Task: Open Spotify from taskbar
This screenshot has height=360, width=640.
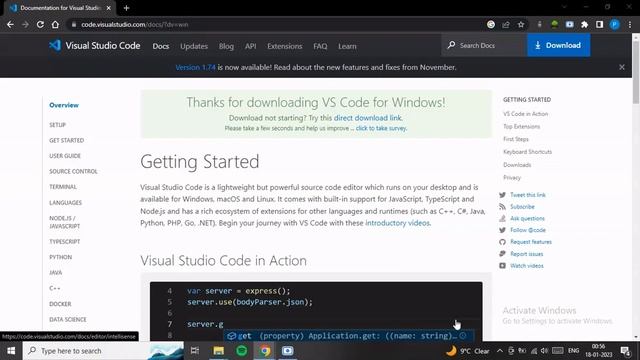Action: click(242, 351)
